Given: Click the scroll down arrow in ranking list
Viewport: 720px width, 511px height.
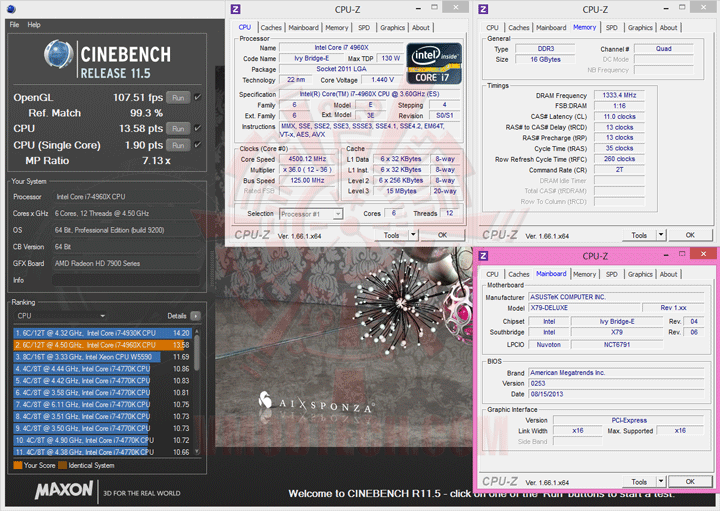Looking at the screenshot, I should pyautogui.click(x=197, y=452).
